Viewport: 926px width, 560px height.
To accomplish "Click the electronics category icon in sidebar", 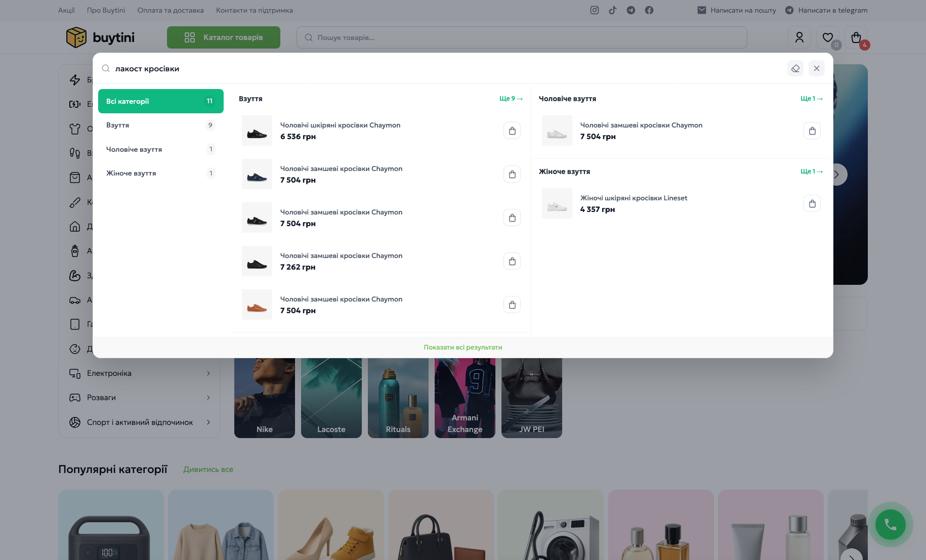I will [75, 373].
